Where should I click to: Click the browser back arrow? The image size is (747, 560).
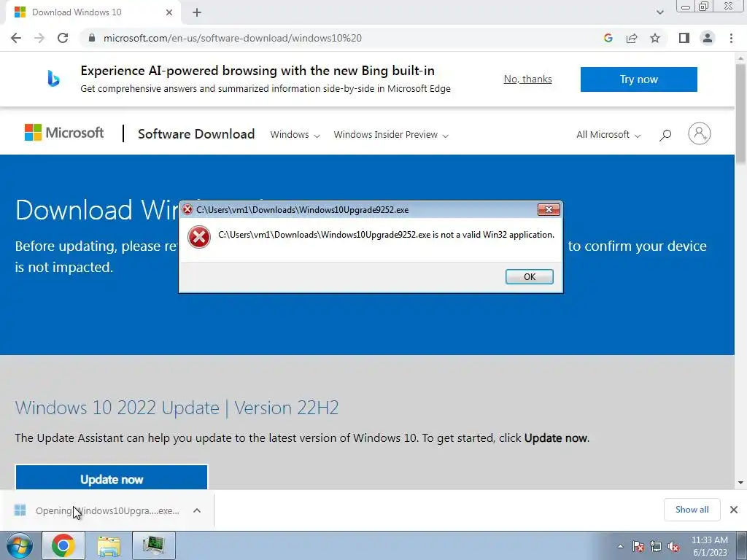pyautogui.click(x=16, y=38)
